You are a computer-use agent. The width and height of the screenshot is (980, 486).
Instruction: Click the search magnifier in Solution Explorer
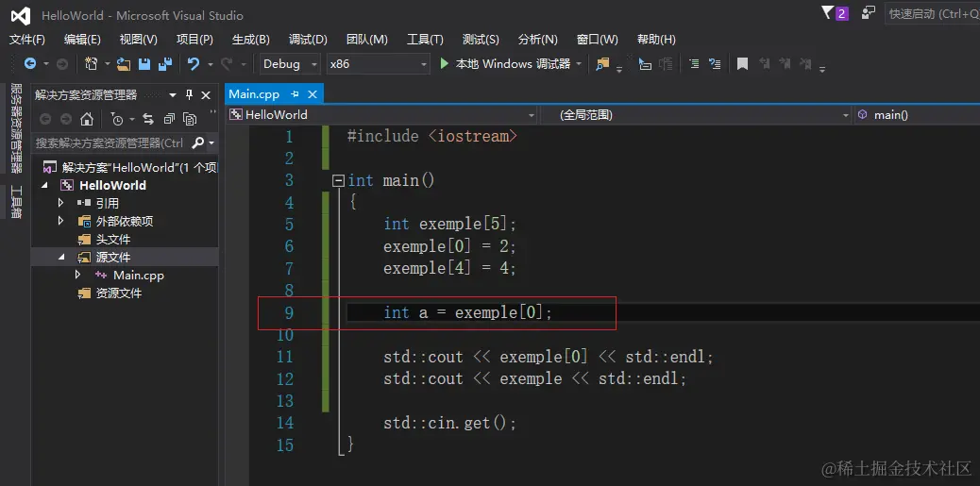tap(197, 143)
